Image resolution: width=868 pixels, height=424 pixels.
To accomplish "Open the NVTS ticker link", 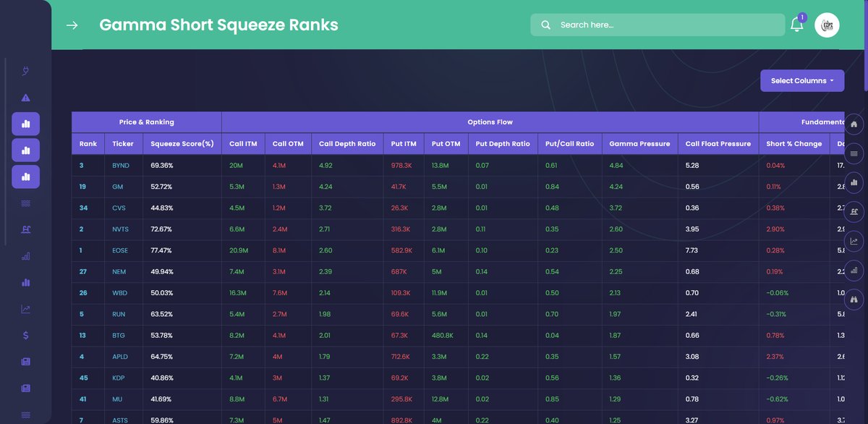I will click(x=121, y=229).
